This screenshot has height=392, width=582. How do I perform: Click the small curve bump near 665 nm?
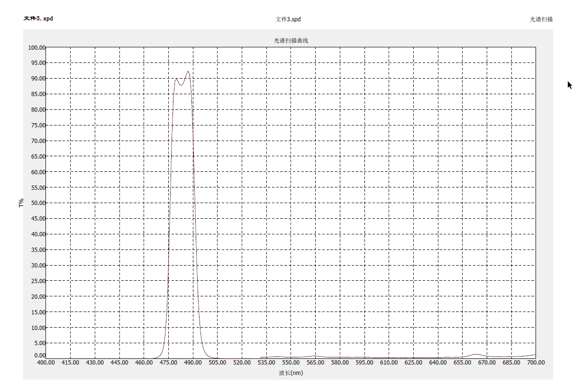tap(476, 354)
